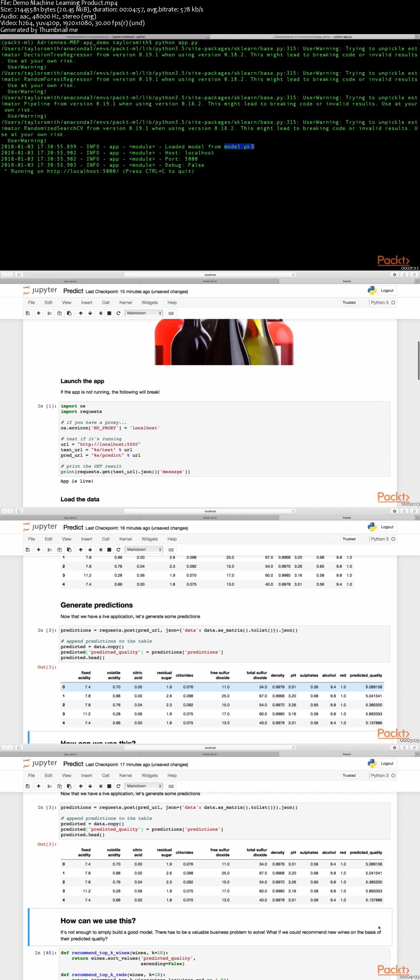The width and height of the screenshot is (420, 980).
Task: Interrupt kernel in the '15 minutes ago' notebook
Action: point(110,313)
